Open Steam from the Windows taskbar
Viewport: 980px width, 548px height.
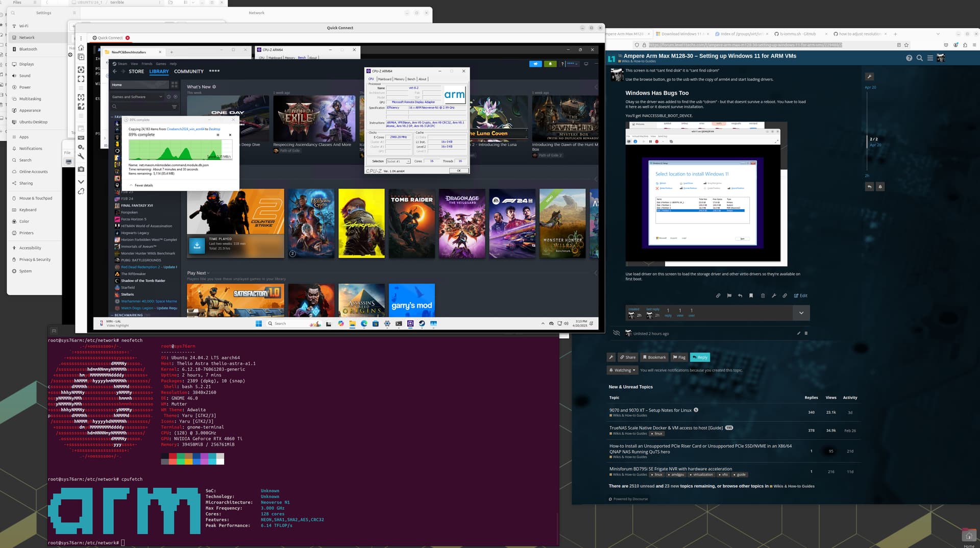click(422, 323)
